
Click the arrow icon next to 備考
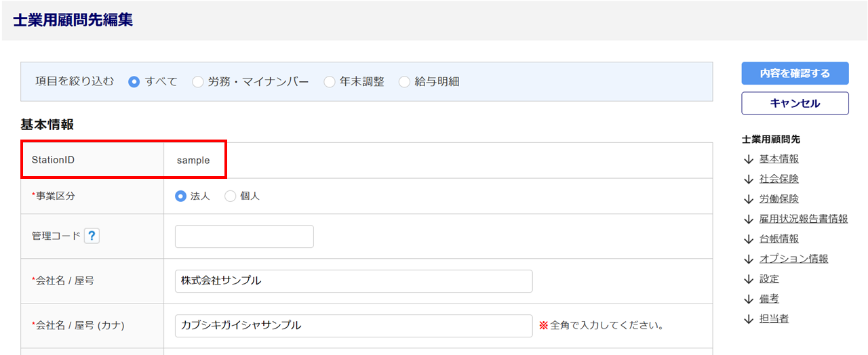click(x=749, y=299)
